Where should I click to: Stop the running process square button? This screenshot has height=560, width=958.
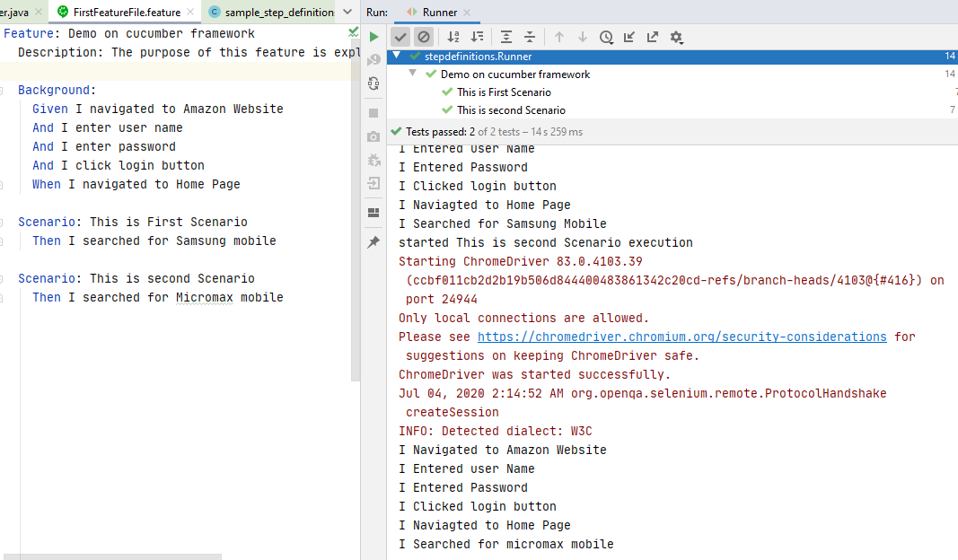(x=374, y=113)
